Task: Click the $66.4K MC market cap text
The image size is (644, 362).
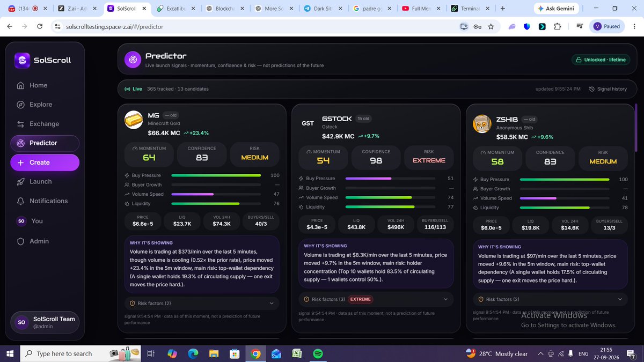Action: pyautogui.click(x=163, y=133)
